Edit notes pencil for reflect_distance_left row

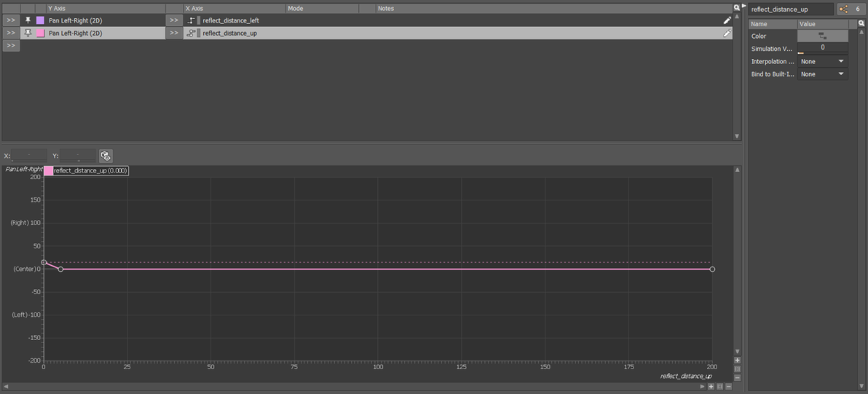pyautogui.click(x=727, y=20)
